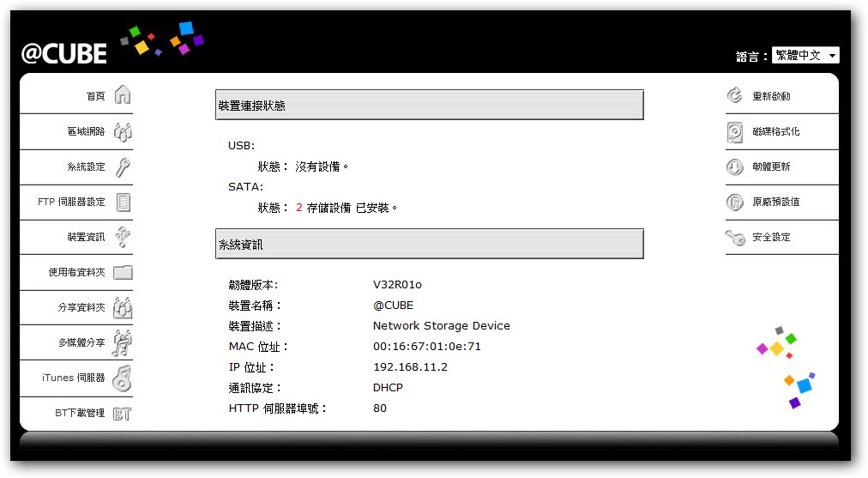
Task: Click the iTunes server speaker icon
Action: 122,378
